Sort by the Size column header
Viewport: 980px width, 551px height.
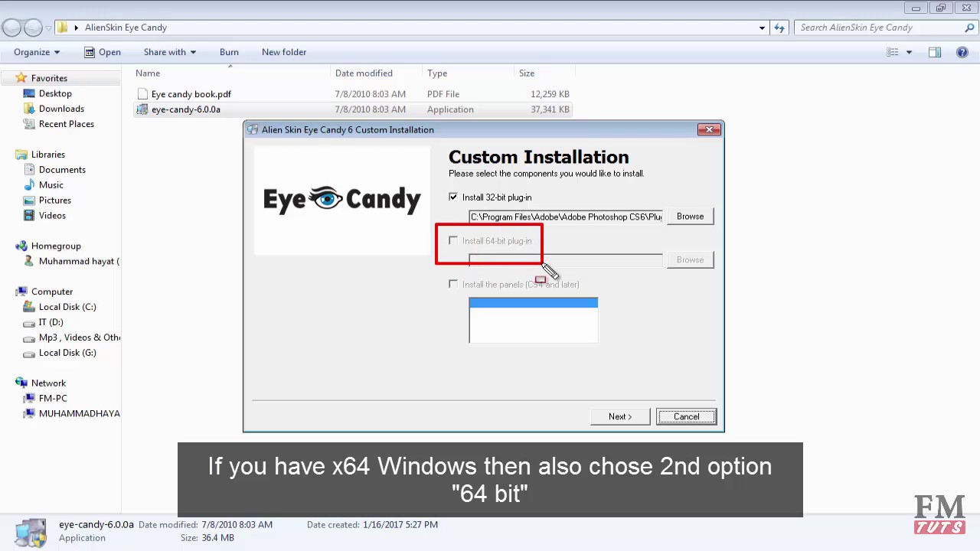coord(544,73)
